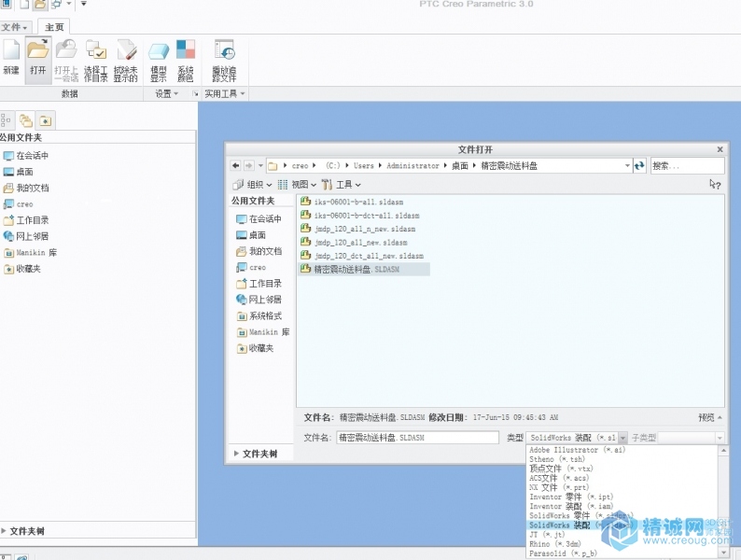This screenshot has width=741, height=560.
Task: Select file 精密震动送料盘.SLDASM
Action: [364, 270]
